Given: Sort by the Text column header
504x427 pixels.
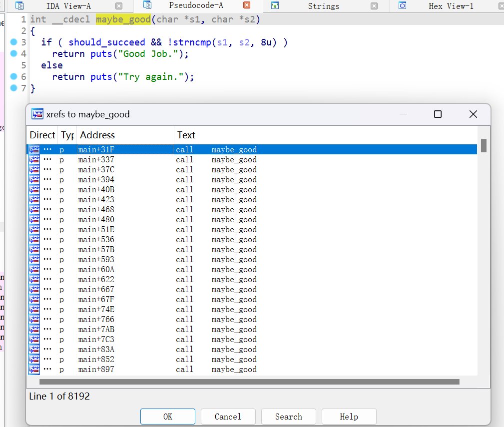Looking at the screenshot, I should point(326,135).
